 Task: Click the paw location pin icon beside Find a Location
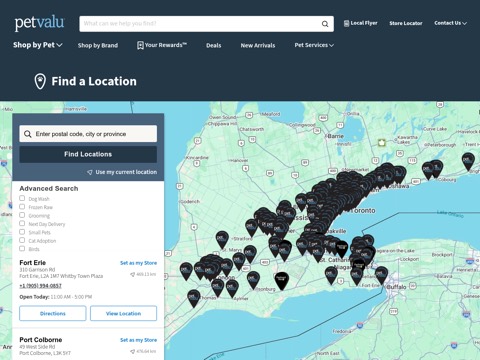click(x=40, y=81)
